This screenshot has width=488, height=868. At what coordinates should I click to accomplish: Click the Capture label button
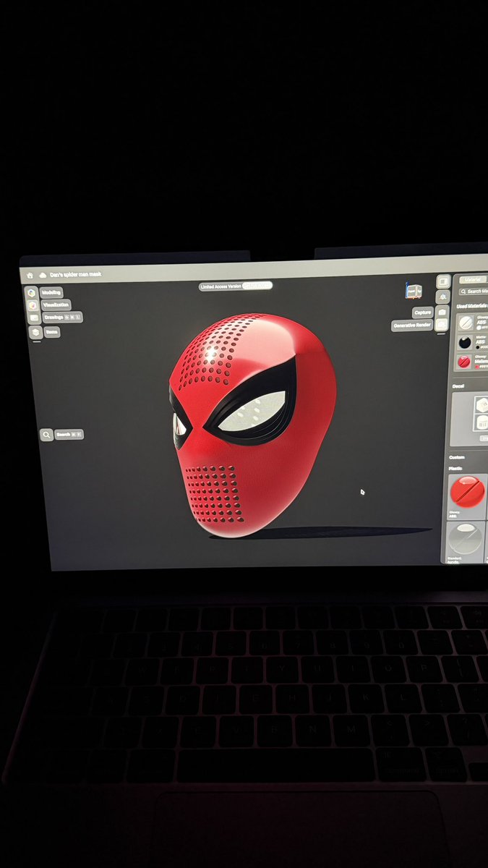423,312
